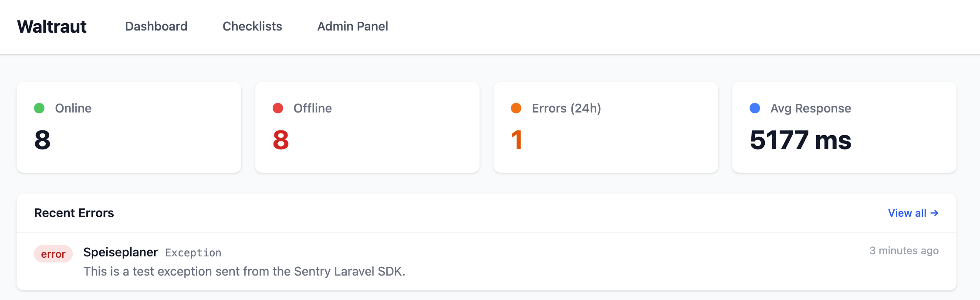Image resolution: width=980 pixels, height=300 pixels.
Task: Select the Online count number
Action: click(x=43, y=140)
